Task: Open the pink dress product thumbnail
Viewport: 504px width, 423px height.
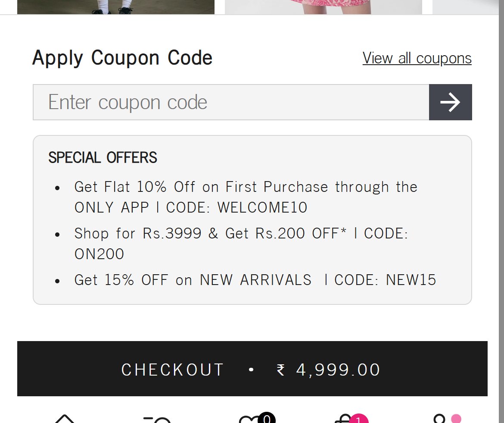Action: [324, 7]
